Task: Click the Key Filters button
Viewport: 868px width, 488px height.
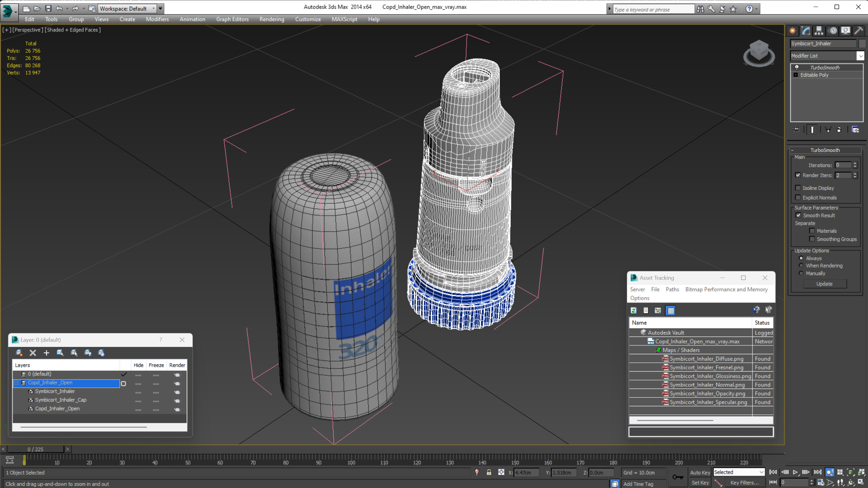Action: point(744,483)
